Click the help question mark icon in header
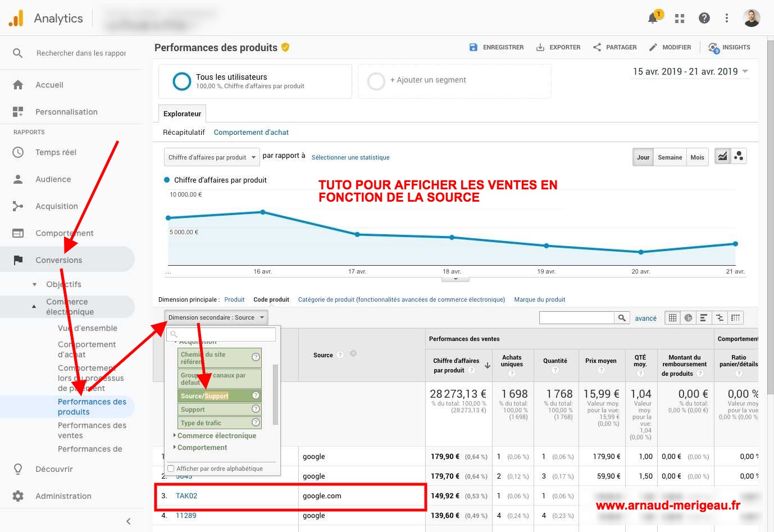Image resolution: width=774 pixels, height=532 pixels. [704, 19]
